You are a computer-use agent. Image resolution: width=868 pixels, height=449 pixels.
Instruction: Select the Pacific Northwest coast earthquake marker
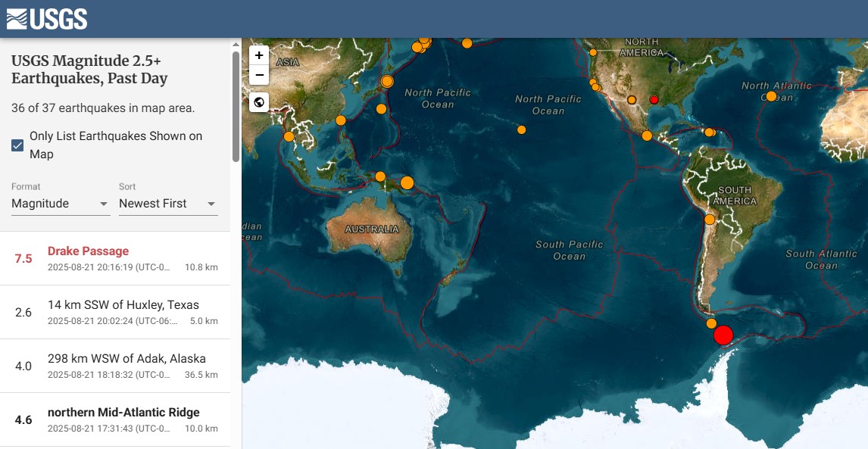[x=593, y=52]
